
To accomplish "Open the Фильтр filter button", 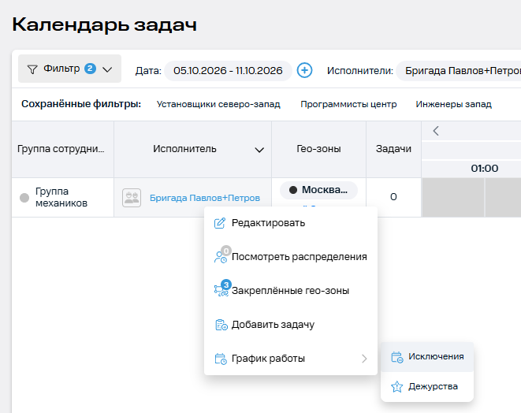I will 70,69.
